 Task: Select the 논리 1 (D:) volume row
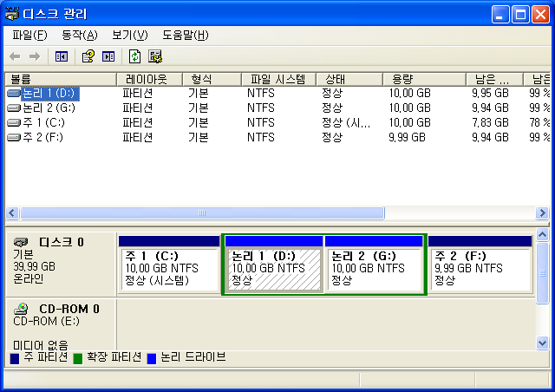tap(277, 93)
